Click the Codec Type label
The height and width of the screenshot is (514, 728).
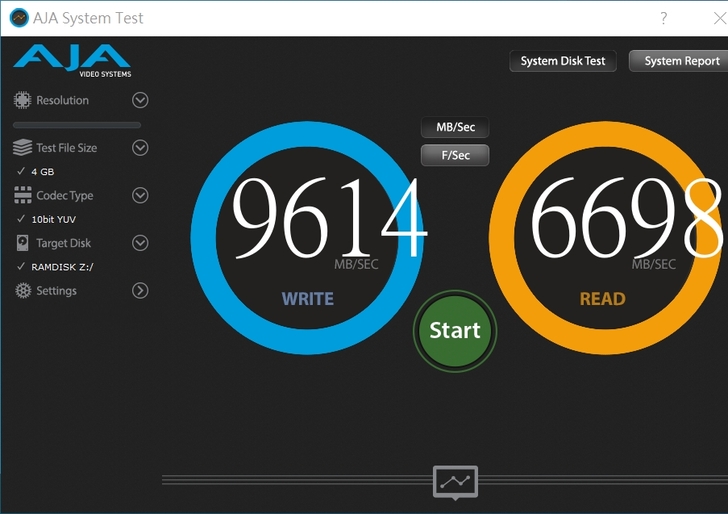[x=65, y=195]
